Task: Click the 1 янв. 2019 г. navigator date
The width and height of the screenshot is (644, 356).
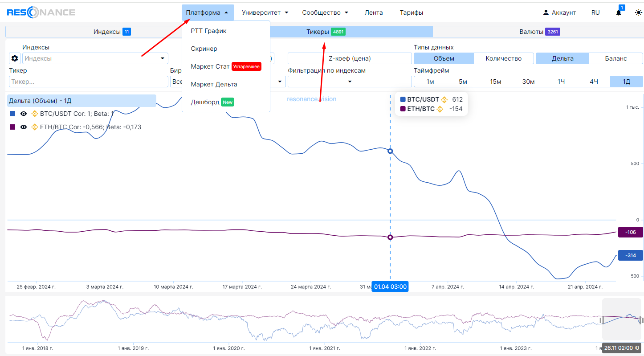Action: pos(133,348)
